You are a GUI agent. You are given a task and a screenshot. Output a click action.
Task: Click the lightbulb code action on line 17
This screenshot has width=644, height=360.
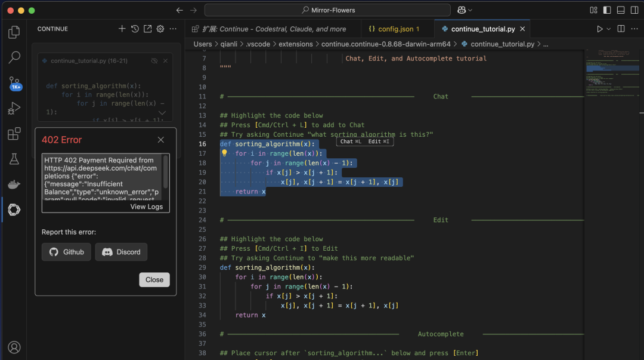(224, 153)
